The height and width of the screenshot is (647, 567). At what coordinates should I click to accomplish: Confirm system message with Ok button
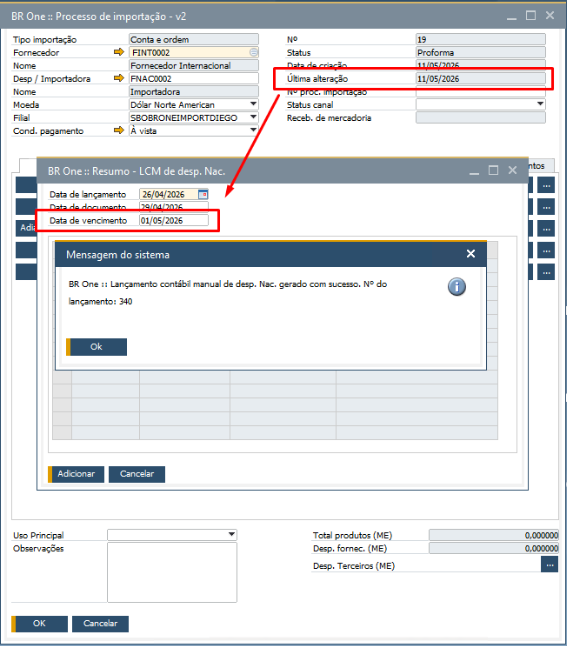(x=97, y=347)
